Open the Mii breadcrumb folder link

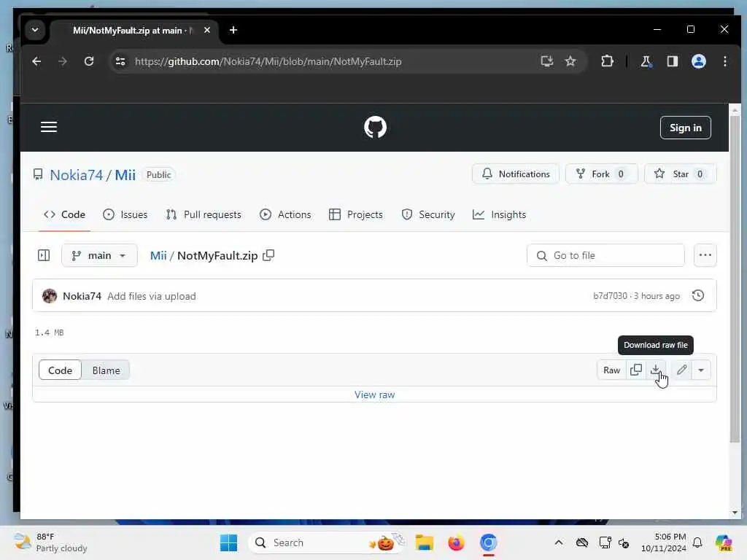pos(158,256)
